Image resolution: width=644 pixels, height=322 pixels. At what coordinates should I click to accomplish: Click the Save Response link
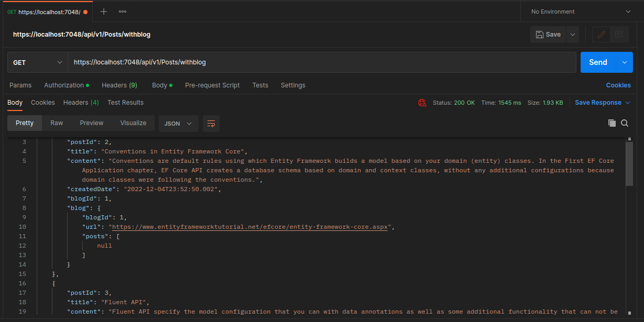598,103
